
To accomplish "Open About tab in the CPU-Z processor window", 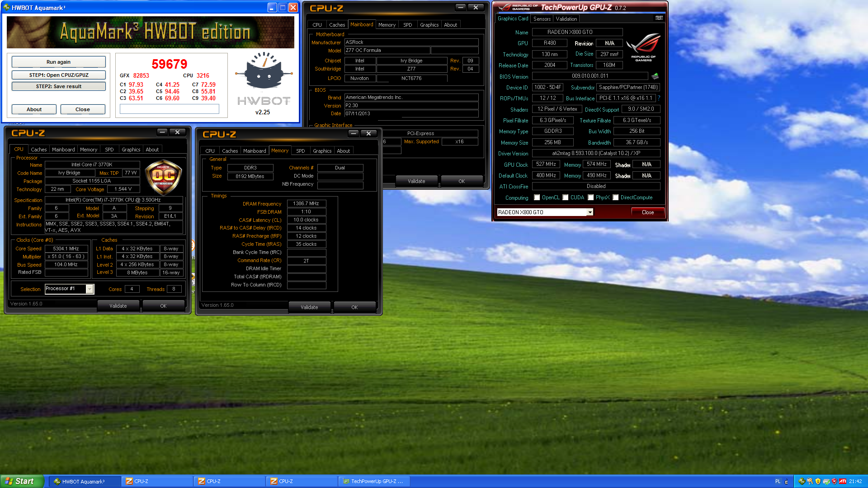I will (152, 150).
